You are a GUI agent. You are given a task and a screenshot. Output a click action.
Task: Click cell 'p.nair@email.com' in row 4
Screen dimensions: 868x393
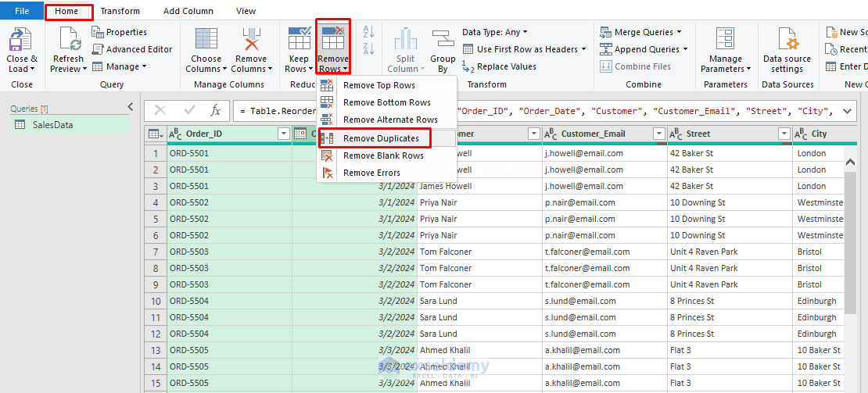pos(604,202)
